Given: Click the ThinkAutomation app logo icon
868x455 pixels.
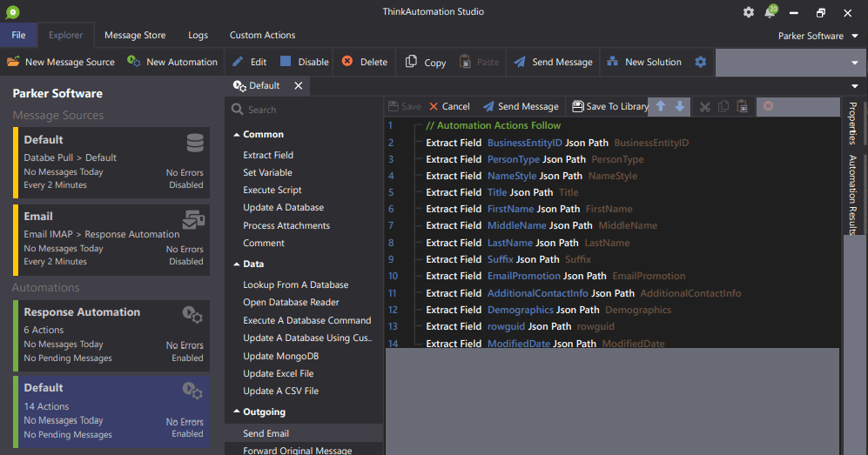Looking at the screenshot, I should click(13, 12).
